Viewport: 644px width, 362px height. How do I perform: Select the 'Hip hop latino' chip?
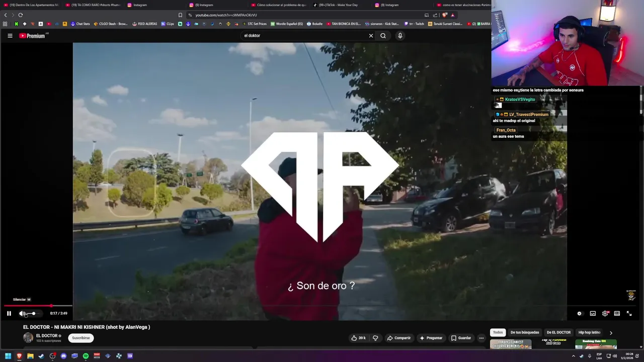coord(589,332)
